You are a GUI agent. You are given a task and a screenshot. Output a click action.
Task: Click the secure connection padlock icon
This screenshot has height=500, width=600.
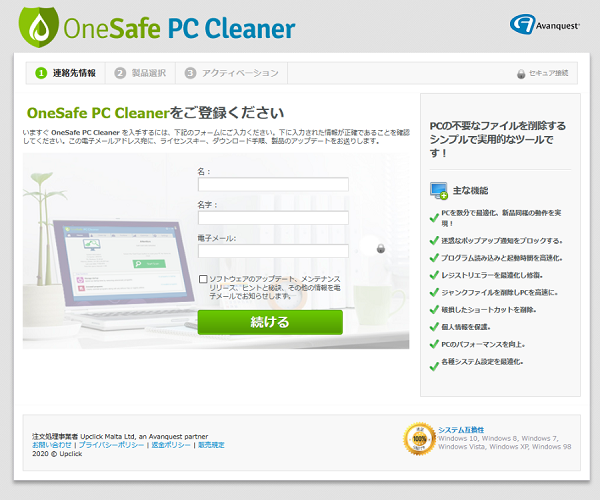pyautogui.click(x=521, y=73)
